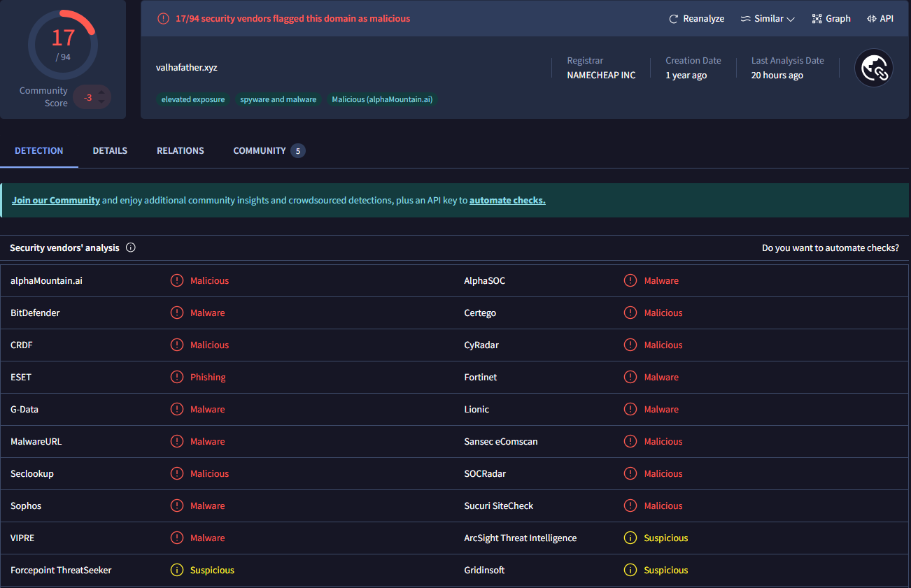Click the Phishing verdict label
Screen dimensions: 911x588
208,377
